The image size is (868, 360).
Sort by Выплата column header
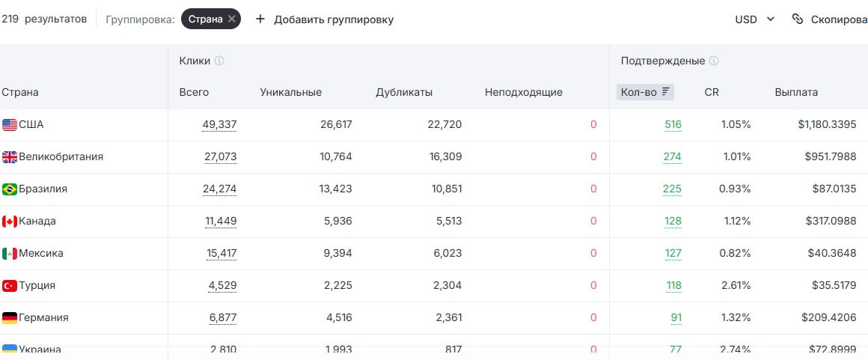[x=796, y=92]
